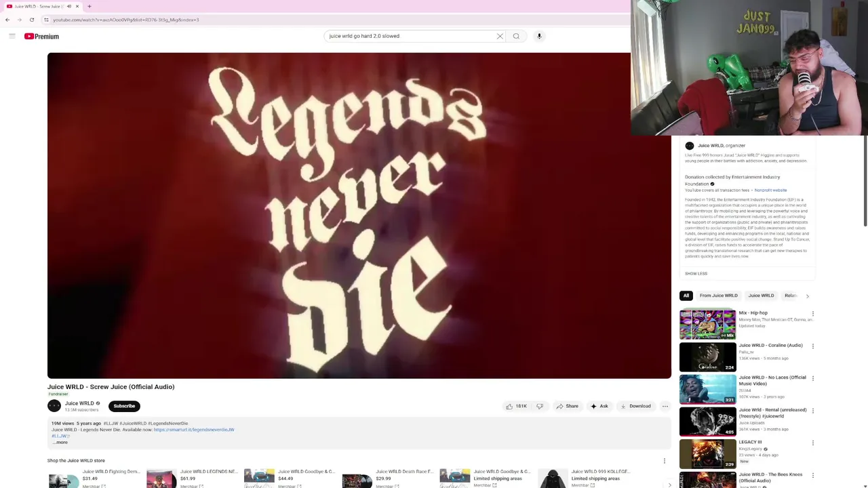This screenshot has height=488, width=868.
Task: Open options menu for No Laces video
Action: [813, 378]
